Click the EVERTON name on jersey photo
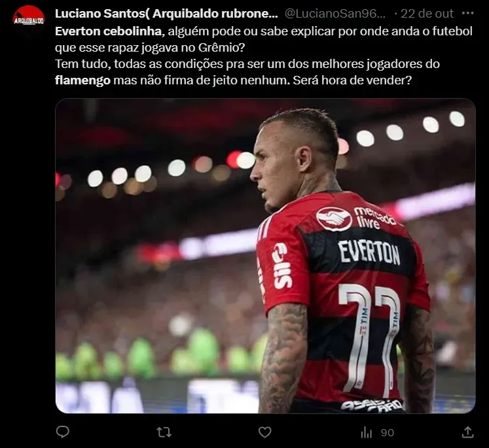The width and height of the screenshot is (489, 448). click(369, 252)
